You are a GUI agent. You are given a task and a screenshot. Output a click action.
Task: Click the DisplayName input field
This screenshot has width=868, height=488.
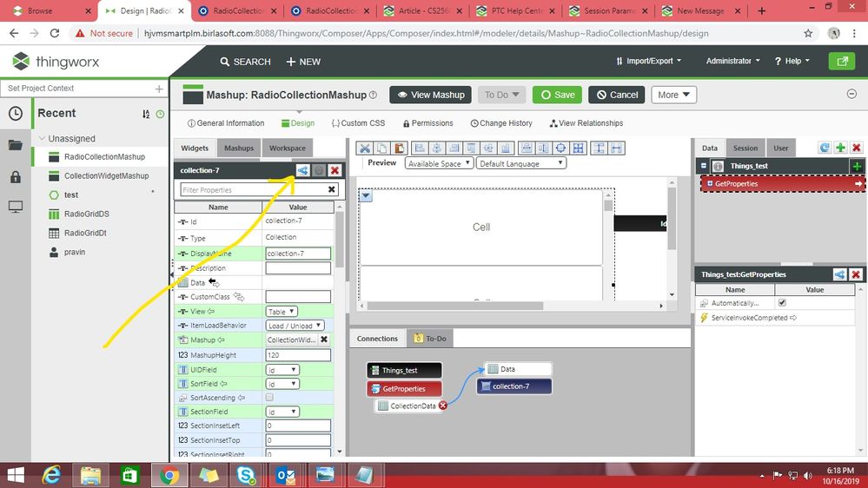click(298, 254)
